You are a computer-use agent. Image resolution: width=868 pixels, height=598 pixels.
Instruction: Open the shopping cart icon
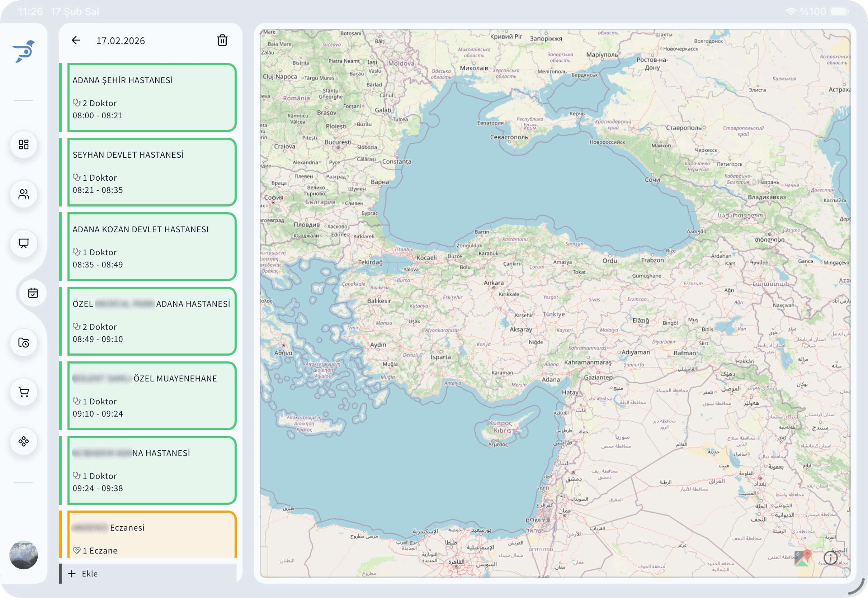point(24,392)
